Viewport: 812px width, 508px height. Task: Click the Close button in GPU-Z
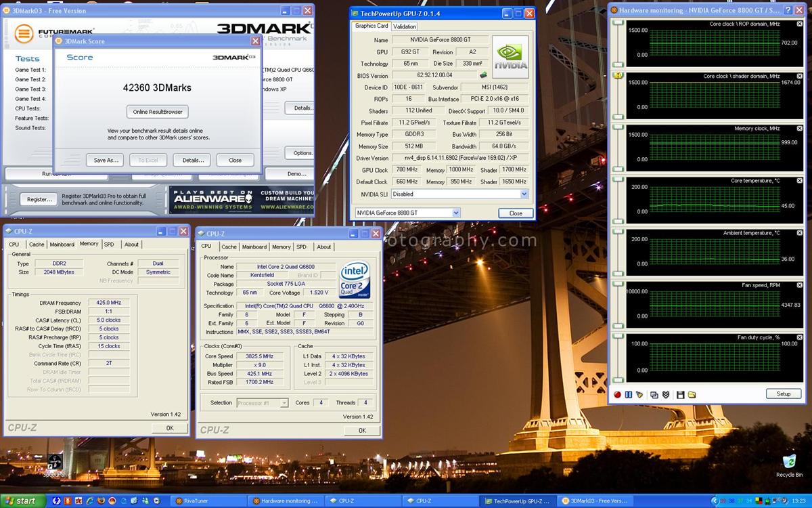516,213
